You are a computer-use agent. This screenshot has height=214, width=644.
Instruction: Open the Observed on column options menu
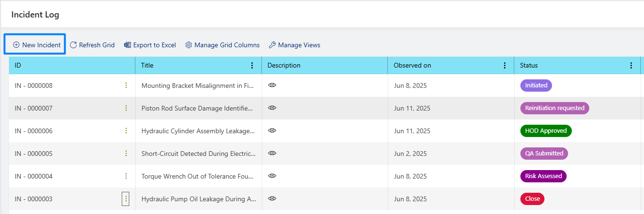[x=505, y=66]
